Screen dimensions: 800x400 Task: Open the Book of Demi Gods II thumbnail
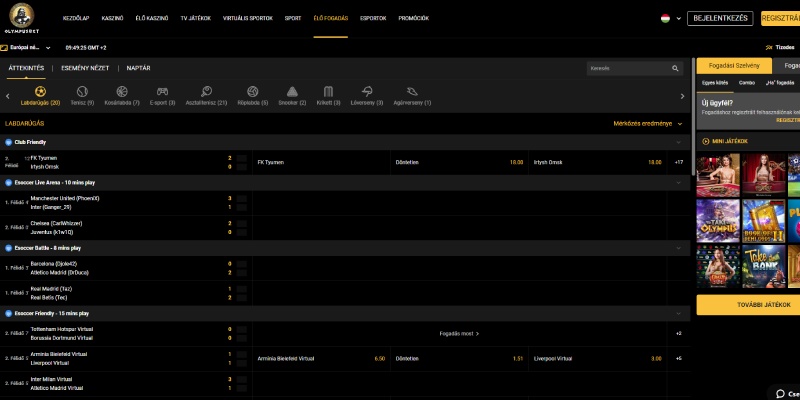[x=763, y=220]
